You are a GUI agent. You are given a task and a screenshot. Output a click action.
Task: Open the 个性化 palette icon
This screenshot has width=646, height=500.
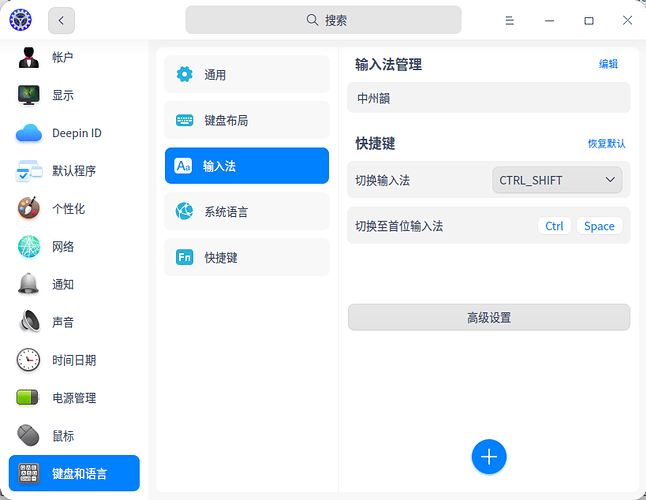[x=28, y=208]
